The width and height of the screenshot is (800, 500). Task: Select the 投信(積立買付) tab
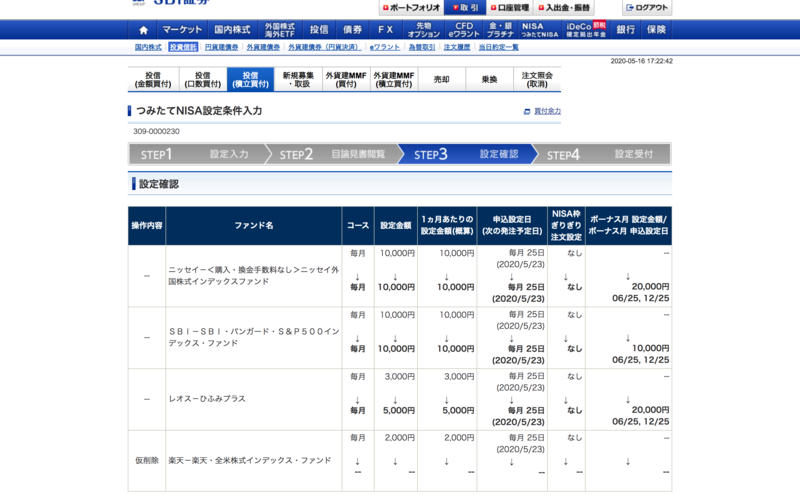[251, 80]
